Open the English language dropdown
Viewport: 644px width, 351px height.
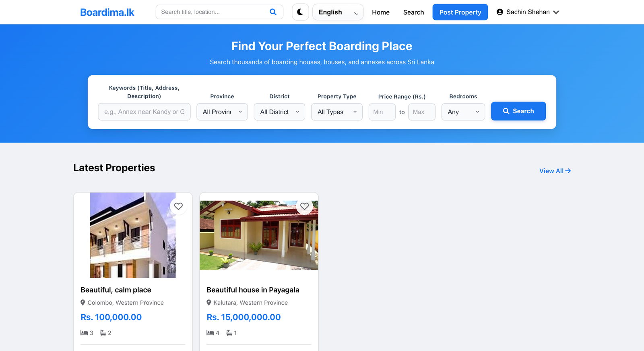[338, 12]
